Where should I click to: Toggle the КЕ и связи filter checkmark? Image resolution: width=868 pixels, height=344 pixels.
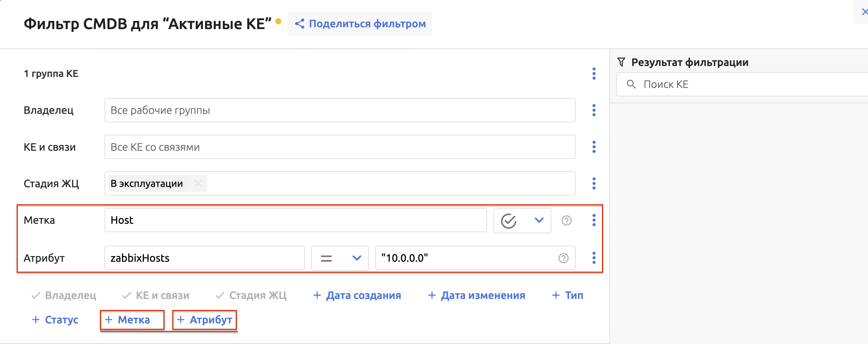(156, 295)
